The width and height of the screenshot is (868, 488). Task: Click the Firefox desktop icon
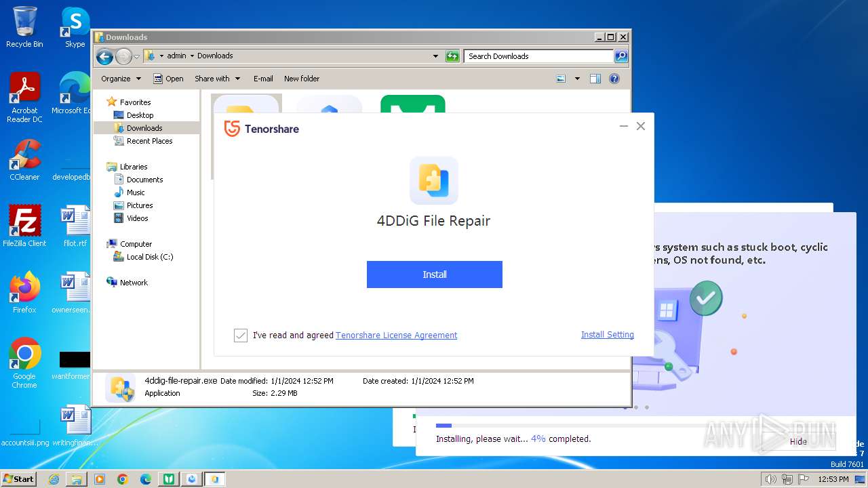(24, 293)
